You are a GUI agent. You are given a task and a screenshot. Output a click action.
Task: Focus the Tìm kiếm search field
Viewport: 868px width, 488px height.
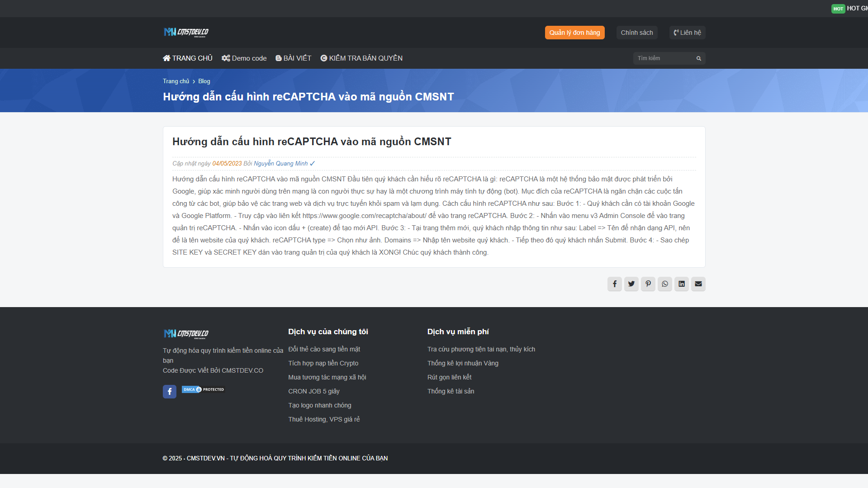pyautogui.click(x=663, y=58)
